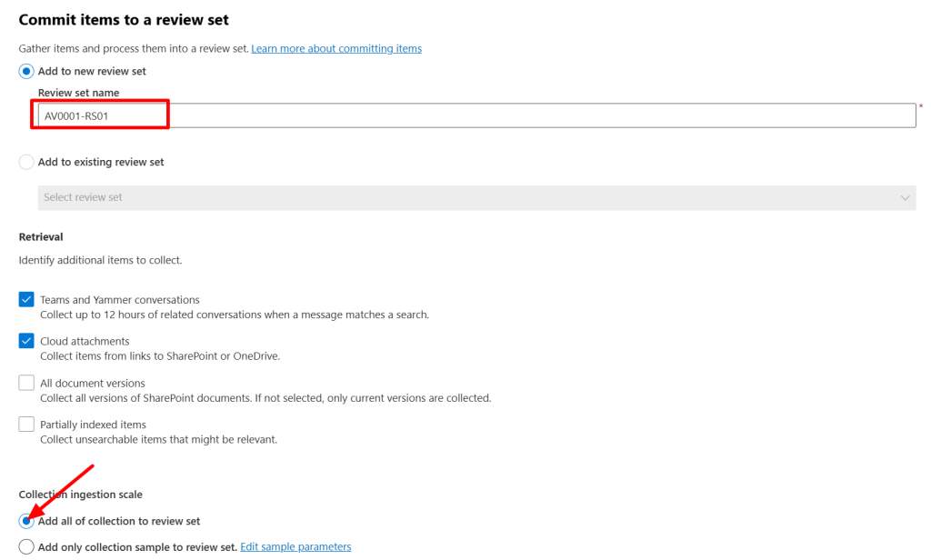Enable the All document versions checkbox
931x560 pixels.
[x=26, y=383]
